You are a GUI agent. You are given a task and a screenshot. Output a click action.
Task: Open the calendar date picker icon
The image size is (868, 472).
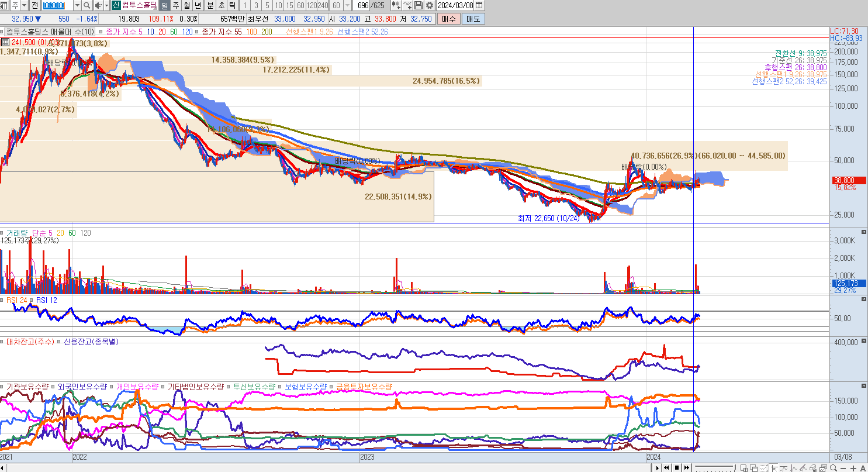click(x=479, y=5)
